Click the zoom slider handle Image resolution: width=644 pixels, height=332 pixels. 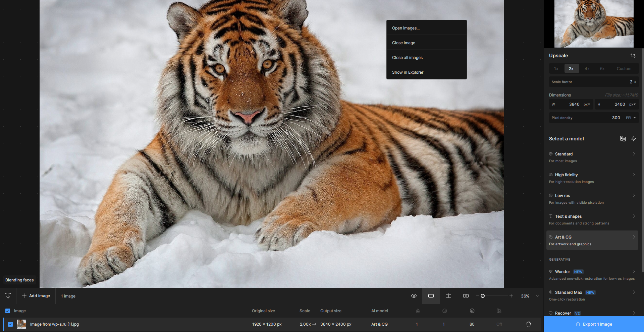tap(483, 296)
